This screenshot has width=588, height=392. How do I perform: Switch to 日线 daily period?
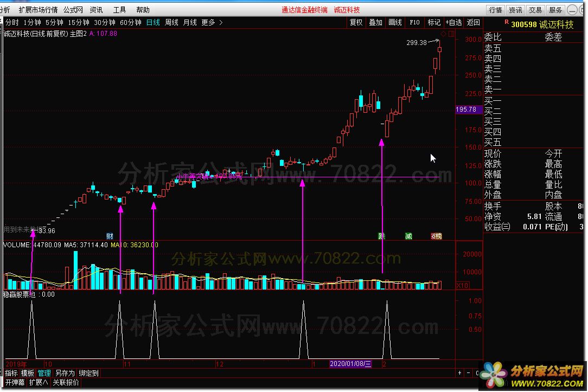(154, 22)
